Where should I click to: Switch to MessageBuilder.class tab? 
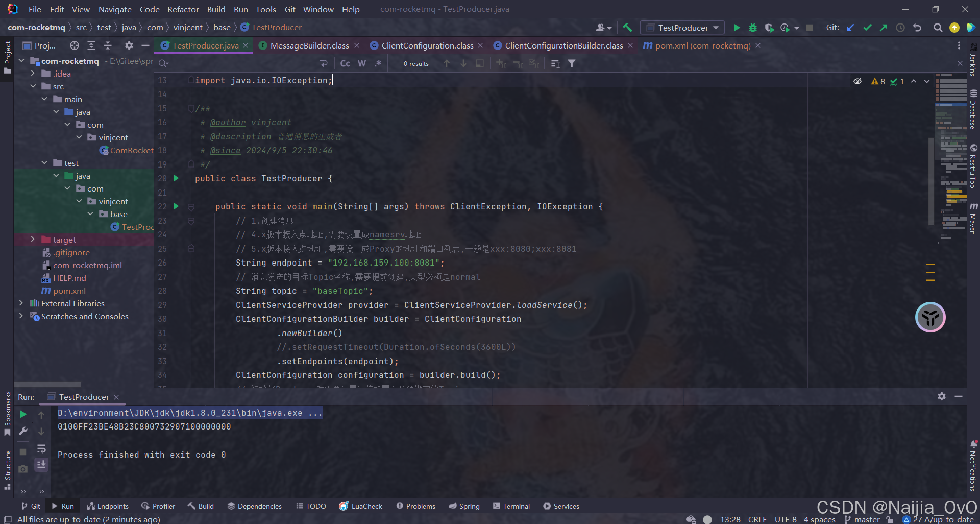click(x=309, y=45)
